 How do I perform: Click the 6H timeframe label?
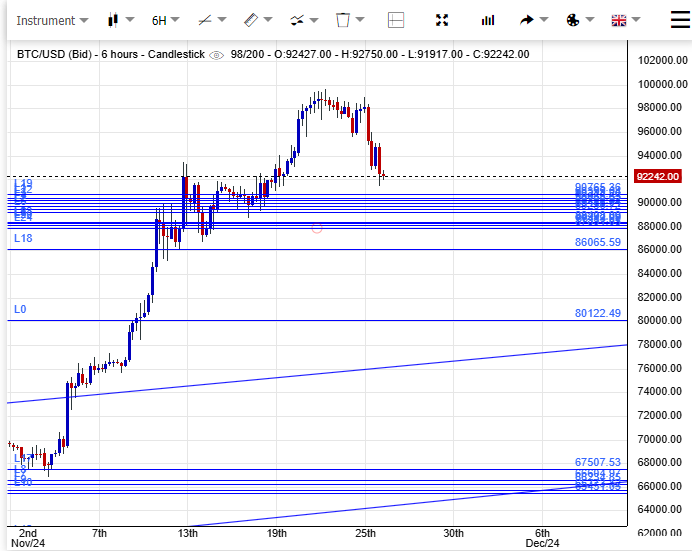tap(159, 21)
